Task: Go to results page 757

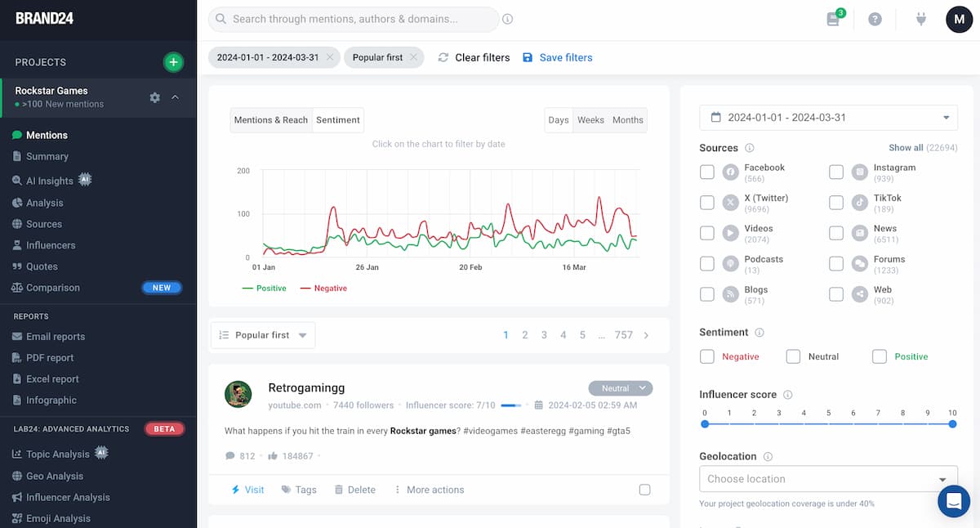Action: 624,335
